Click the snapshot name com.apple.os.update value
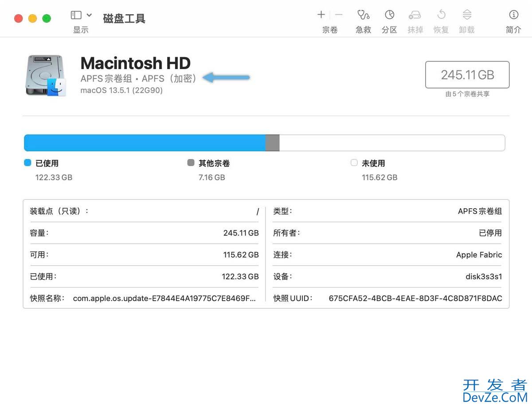This screenshot has height=407, width=532. coord(164,298)
